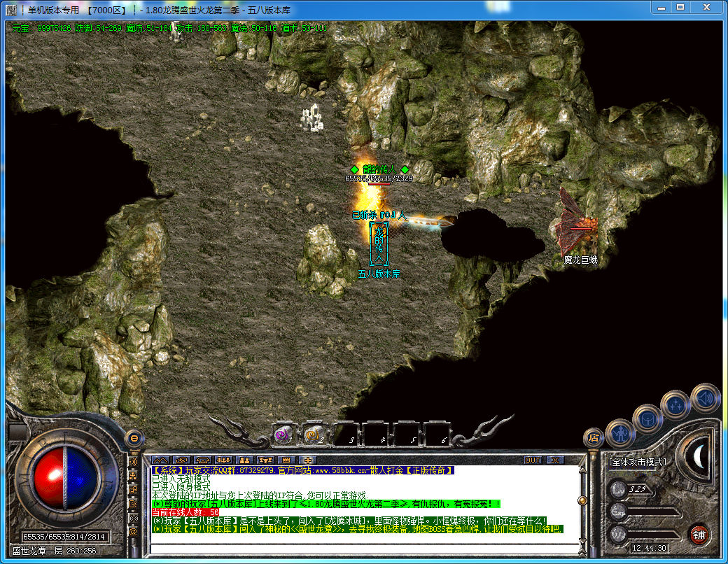This screenshot has height=564, width=728.
Task: Toggle the broadcast wave icon in left strip
Action: pyautogui.click(x=133, y=462)
